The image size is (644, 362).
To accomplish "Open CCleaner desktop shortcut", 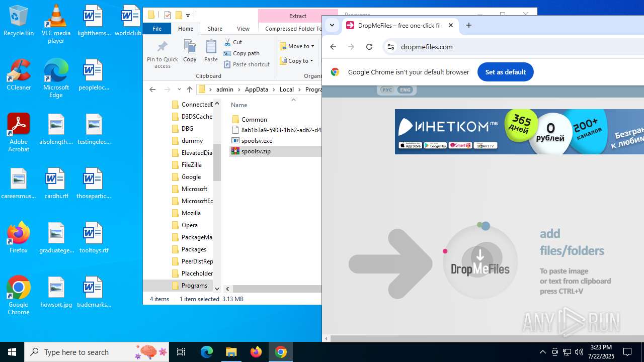I will [x=19, y=74].
